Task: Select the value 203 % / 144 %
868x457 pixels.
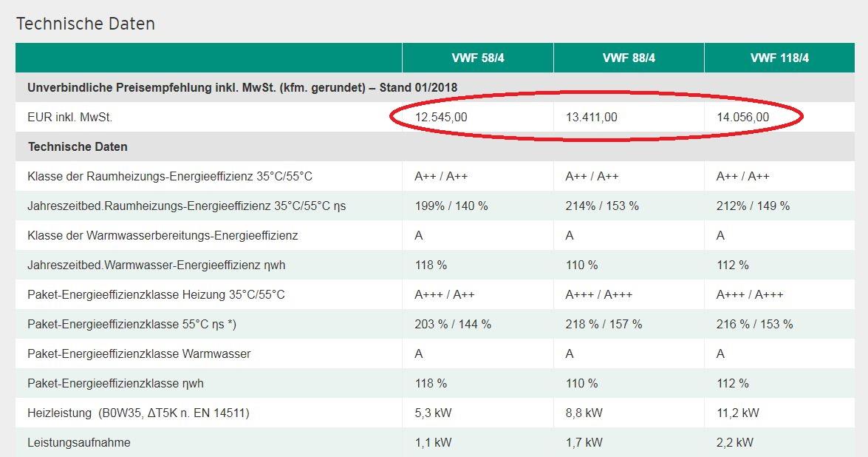Action: (453, 325)
